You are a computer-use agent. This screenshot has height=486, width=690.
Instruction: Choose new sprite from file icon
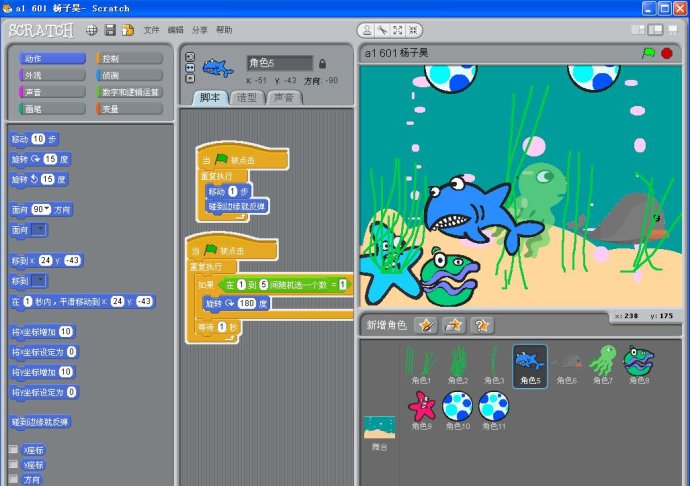(x=453, y=325)
